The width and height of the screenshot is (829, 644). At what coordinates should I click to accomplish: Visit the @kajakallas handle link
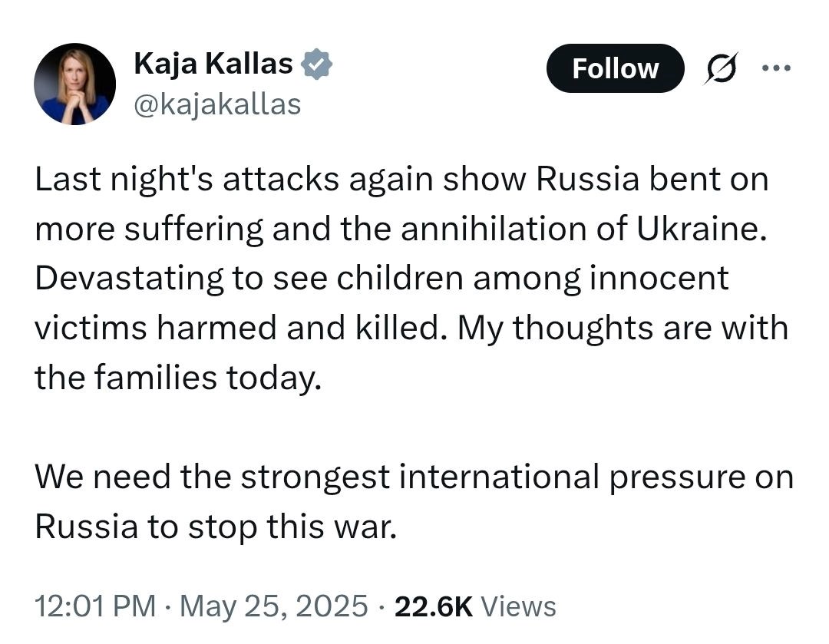(x=217, y=104)
